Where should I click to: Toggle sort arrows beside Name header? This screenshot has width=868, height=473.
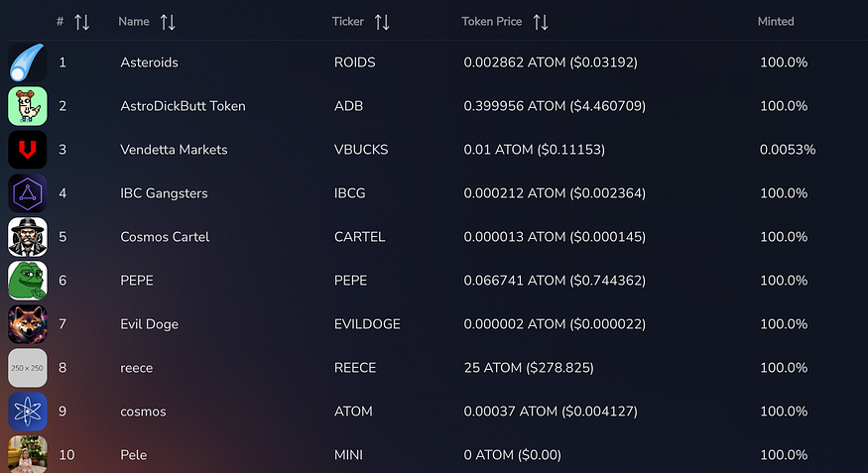click(x=168, y=22)
